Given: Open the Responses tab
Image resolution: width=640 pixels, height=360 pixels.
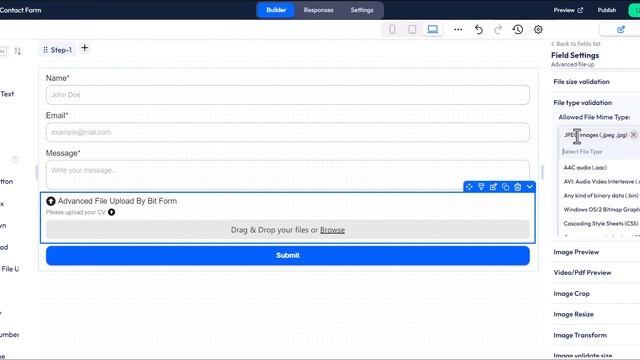Looking at the screenshot, I should pyautogui.click(x=318, y=10).
